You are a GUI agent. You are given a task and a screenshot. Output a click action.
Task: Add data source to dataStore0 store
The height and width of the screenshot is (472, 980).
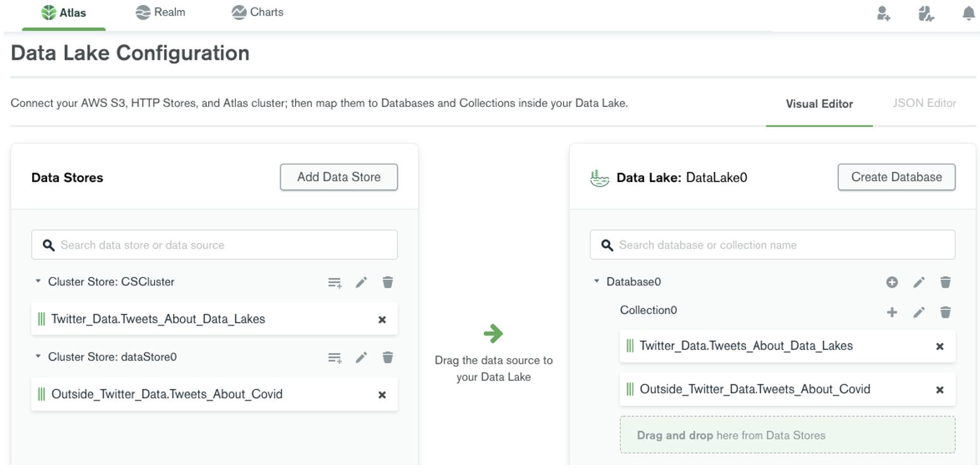335,358
